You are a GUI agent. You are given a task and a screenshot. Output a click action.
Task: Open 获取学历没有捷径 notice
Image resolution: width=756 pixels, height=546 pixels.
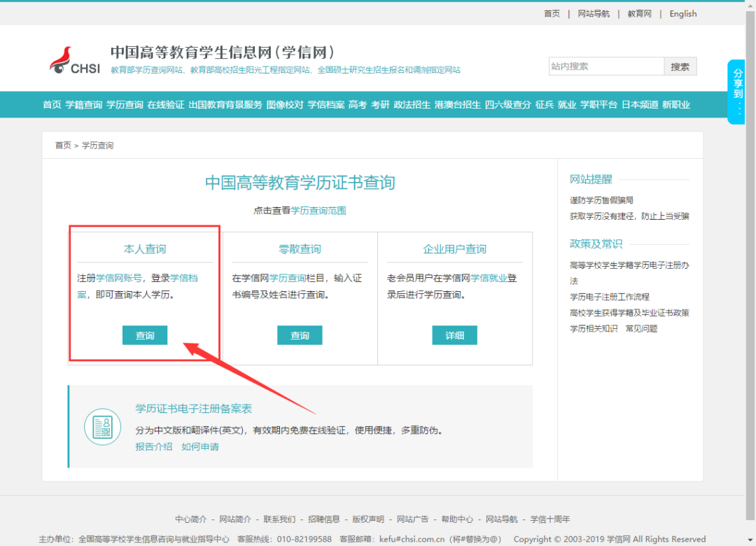click(629, 216)
